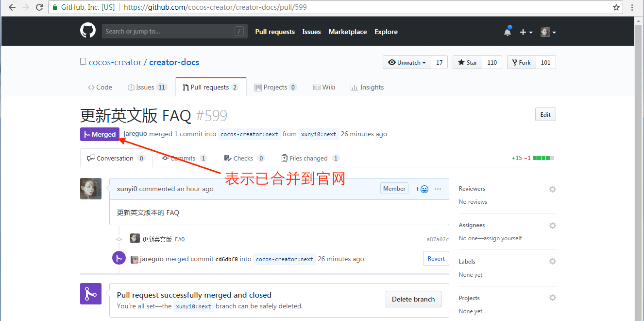Open merged commit cd6dbf8
644x321 pixels.
(227, 259)
